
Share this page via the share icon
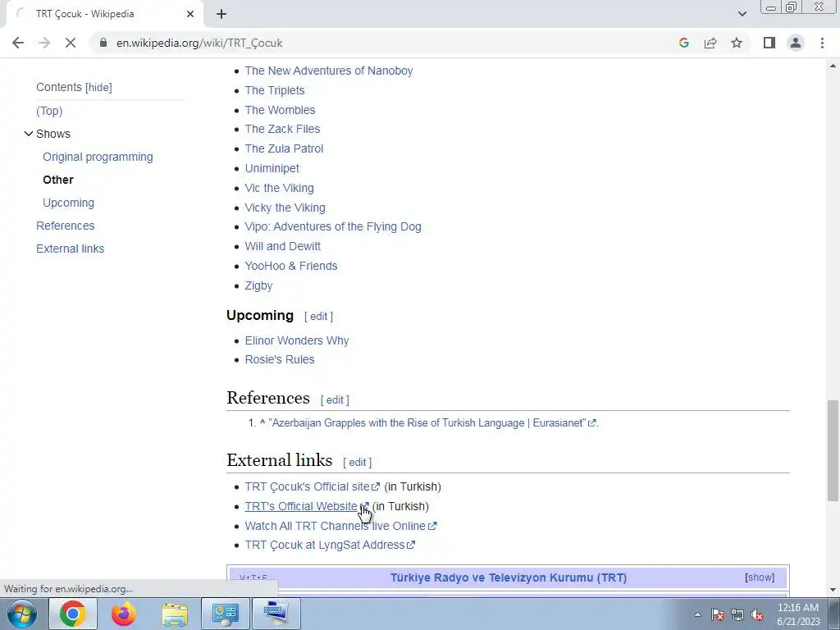(710, 43)
